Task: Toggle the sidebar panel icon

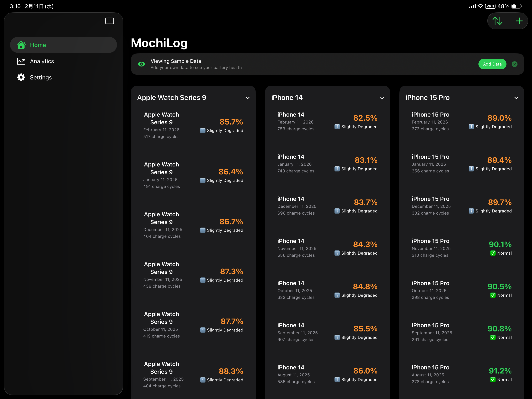Action: pos(109,21)
